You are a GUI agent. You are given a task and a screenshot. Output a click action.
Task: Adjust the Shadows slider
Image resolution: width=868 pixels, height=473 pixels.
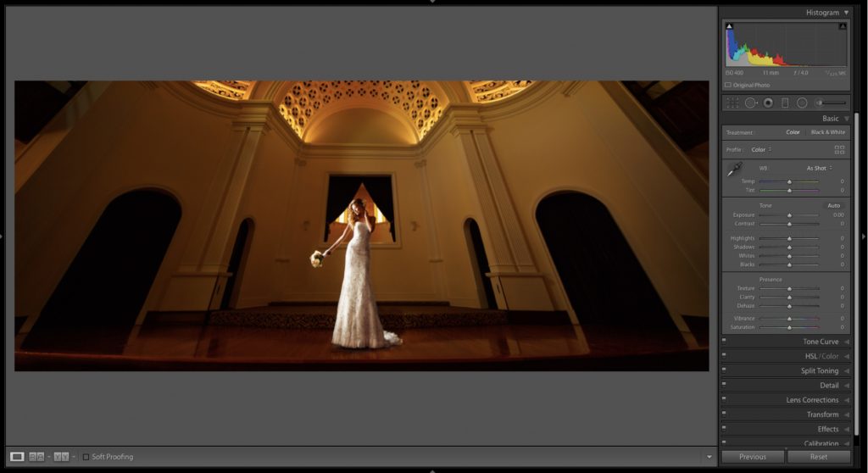(789, 247)
